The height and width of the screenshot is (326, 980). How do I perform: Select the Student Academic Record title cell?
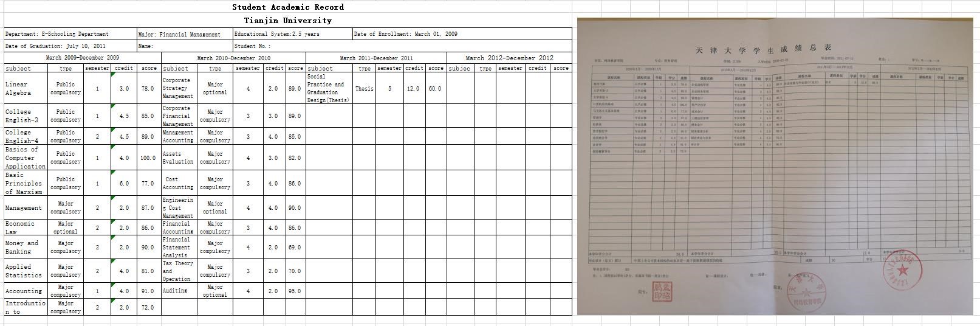(x=287, y=7)
